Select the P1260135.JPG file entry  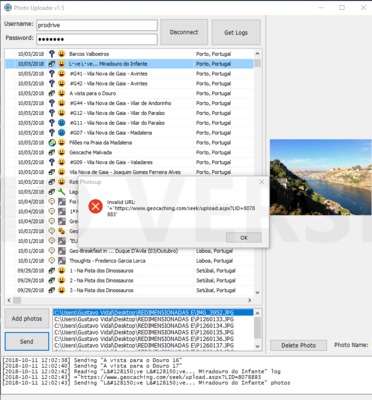[x=153, y=332]
